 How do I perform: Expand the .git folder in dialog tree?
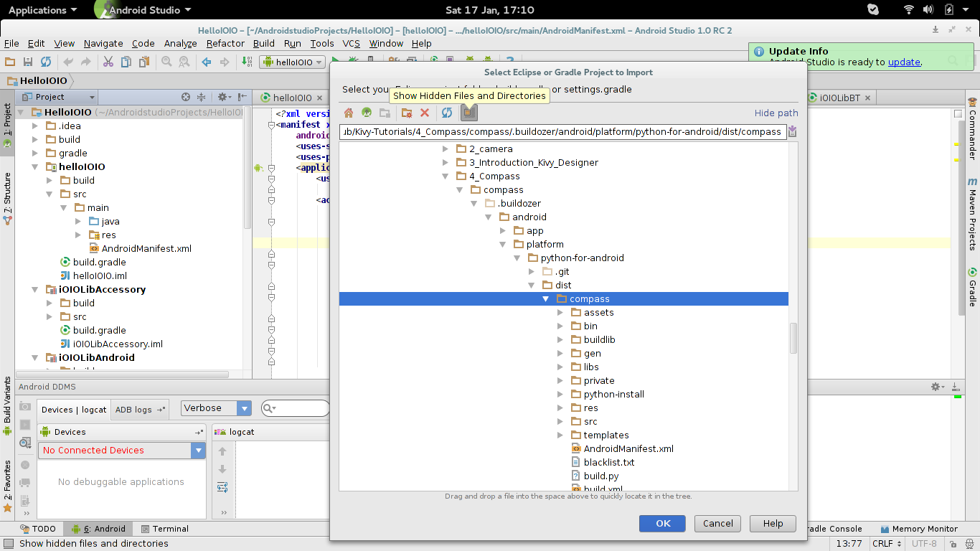531,272
